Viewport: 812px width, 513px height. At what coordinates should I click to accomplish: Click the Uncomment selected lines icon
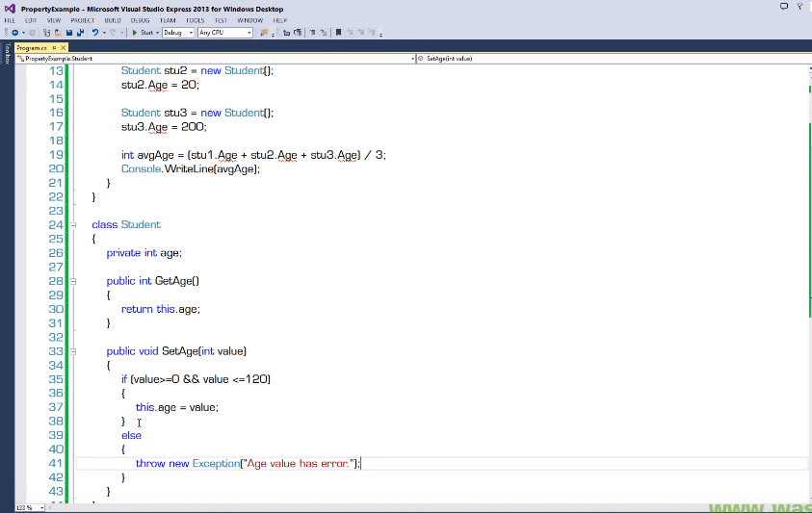tap(324, 33)
